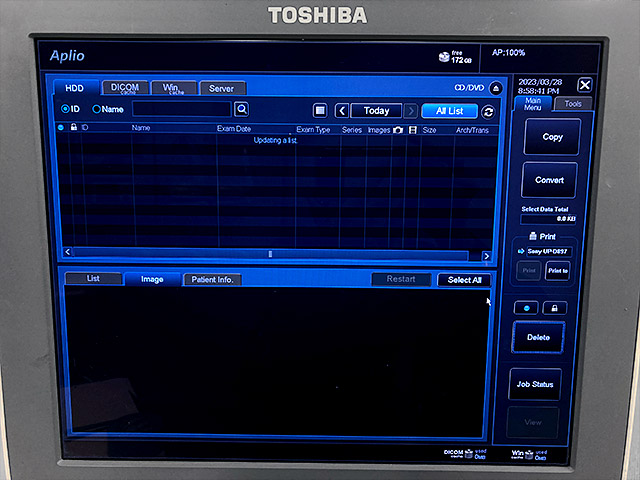Click the Convert button
640x480 pixels.
click(x=549, y=180)
